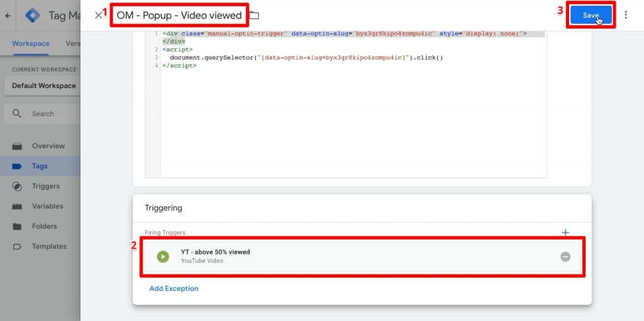
Task: Click the 'Tag Ma' app title text
Action: (x=65, y=16)
